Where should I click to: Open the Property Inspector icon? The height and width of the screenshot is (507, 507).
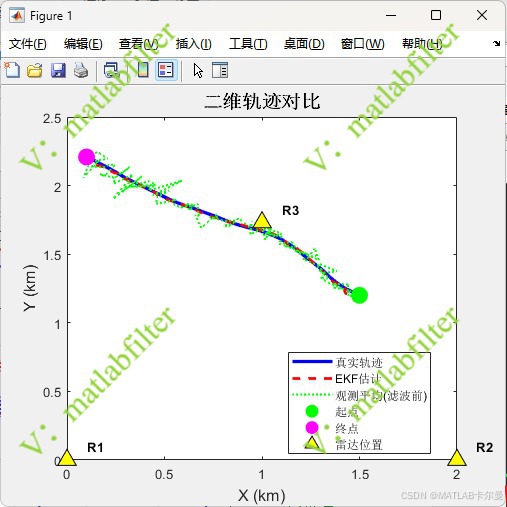click(x=220, y=70)
